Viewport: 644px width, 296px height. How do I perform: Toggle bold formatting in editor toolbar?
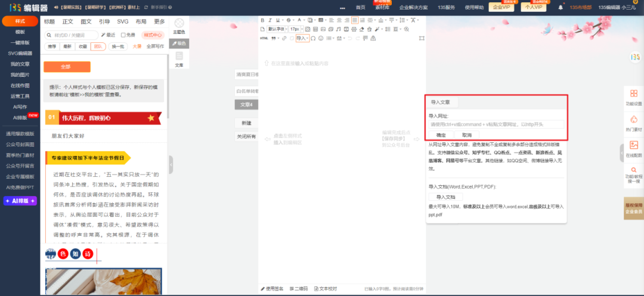coord(262,20)
